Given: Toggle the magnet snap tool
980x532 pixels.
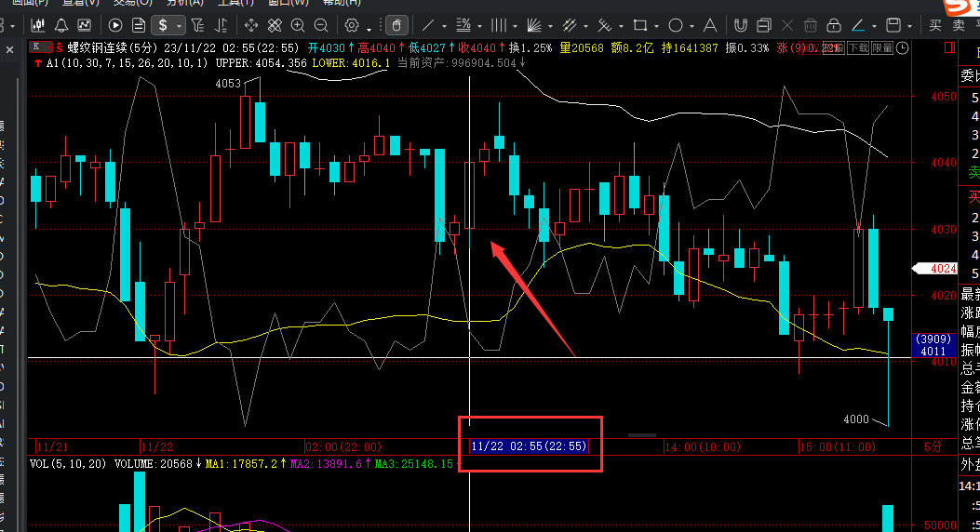Looking at the screenshot, I should point(741,26).
